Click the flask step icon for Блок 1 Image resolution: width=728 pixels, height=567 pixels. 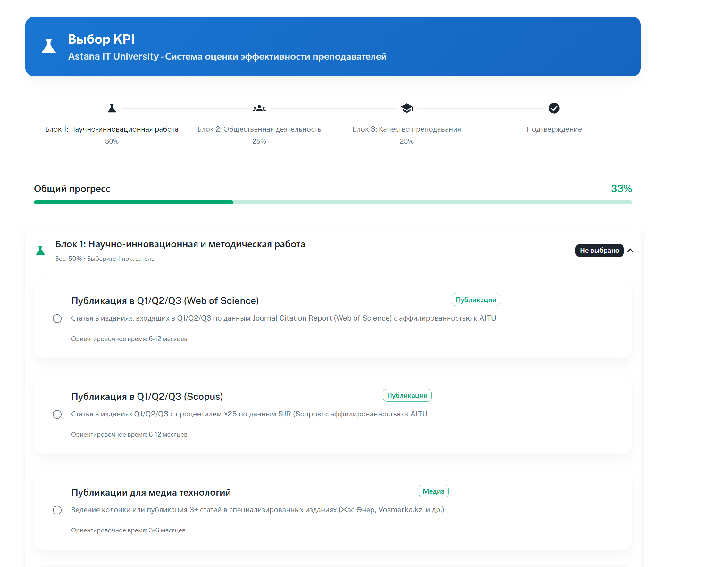pyautogui.click(x=112, y=108)
